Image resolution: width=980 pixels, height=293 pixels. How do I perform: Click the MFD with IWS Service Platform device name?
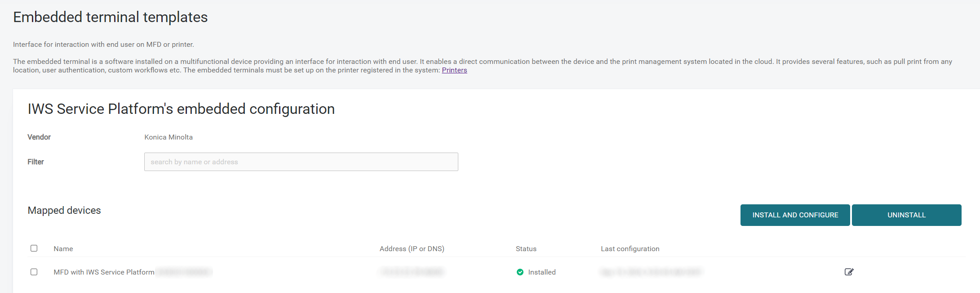104,272
